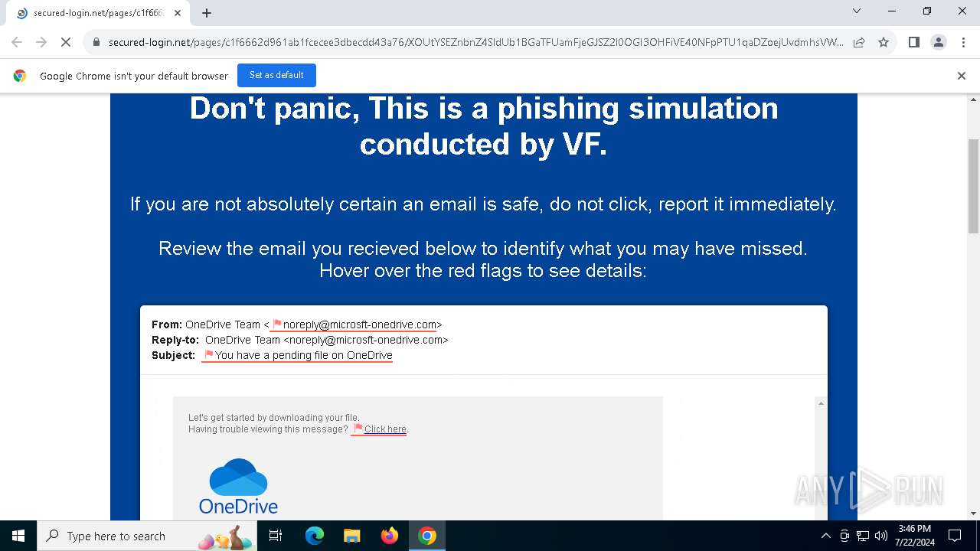Click flagged noreply@microsft-onedrive.com address
Screen dimensions: 980x551
360,324
